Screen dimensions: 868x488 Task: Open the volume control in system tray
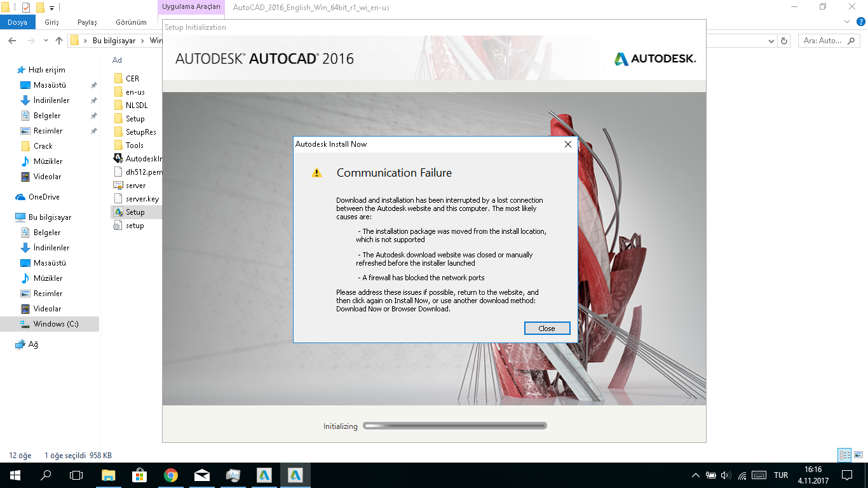726,475
